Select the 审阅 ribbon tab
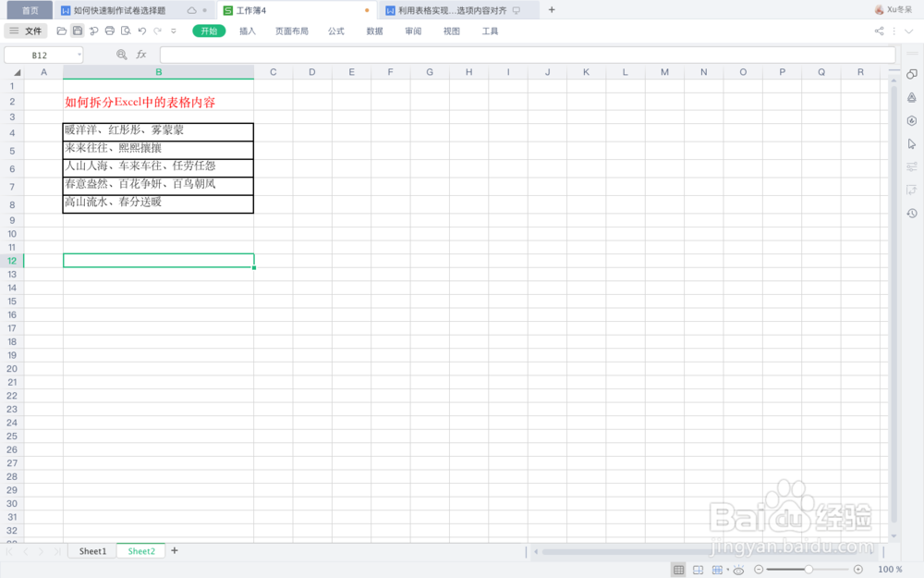 tap(413, 31)
